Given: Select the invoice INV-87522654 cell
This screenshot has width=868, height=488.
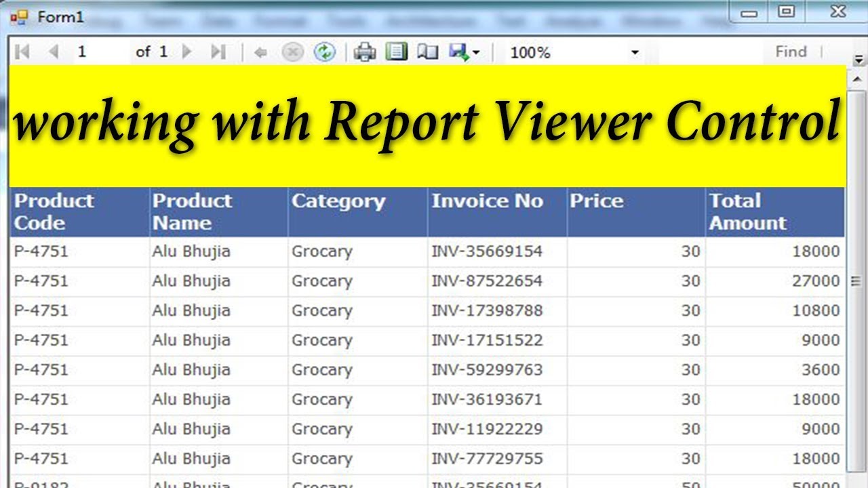Looking at the screenshot, I should pyautogui.click(x=498, y=281).
